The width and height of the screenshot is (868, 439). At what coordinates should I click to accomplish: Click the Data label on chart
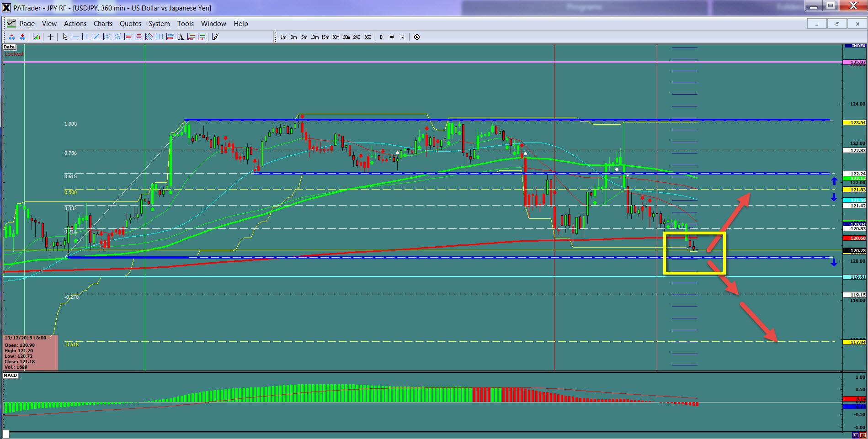pyautogui.click(x=9, y=47)
